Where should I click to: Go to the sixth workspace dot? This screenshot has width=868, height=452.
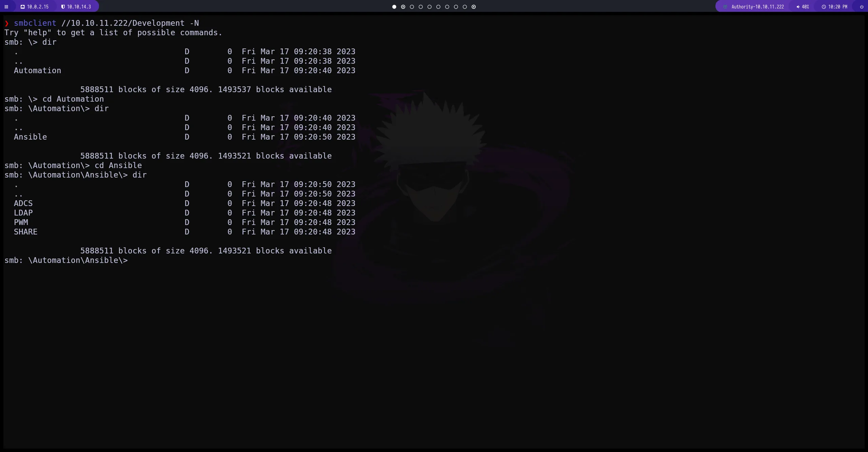(x=438, y=7)
